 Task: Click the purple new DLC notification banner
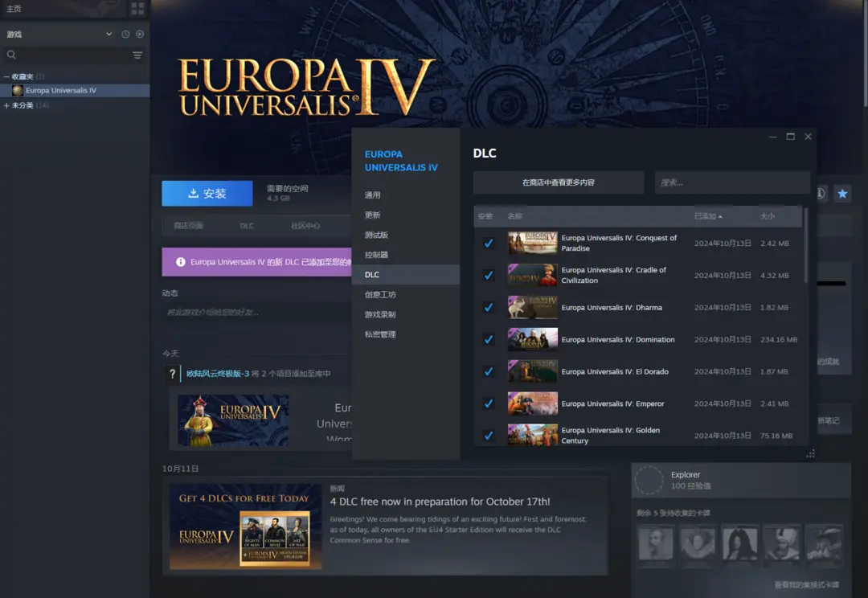coord(257,262)
